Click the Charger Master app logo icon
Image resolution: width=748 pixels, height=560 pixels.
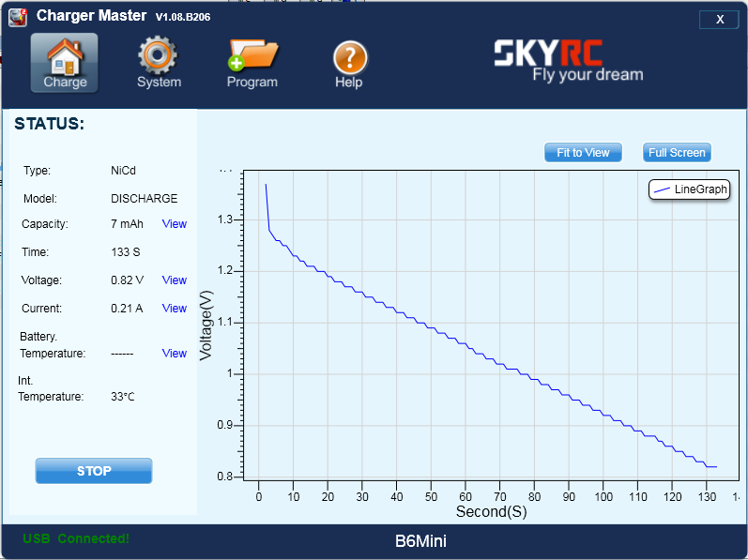pyautogui.click(x=18, y=17)
